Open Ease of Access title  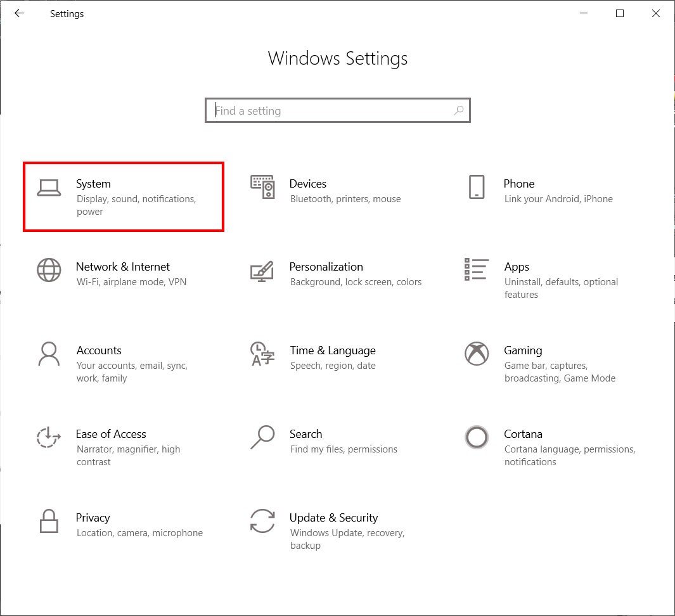111,434
